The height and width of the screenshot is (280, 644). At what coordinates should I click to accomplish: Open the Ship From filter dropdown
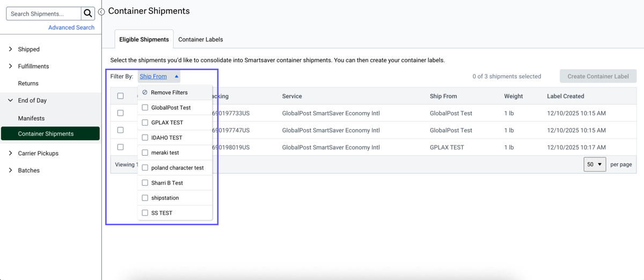click(159, 76)
